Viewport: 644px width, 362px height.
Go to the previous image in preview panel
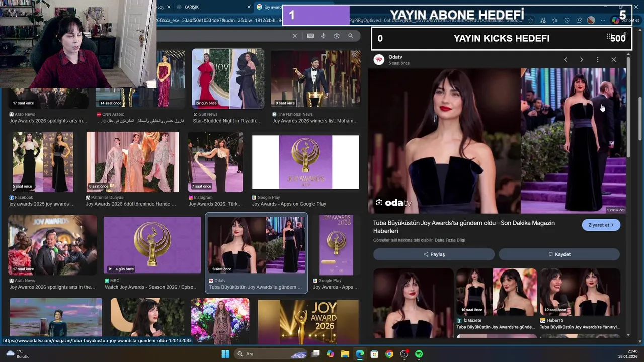point(566,60)
